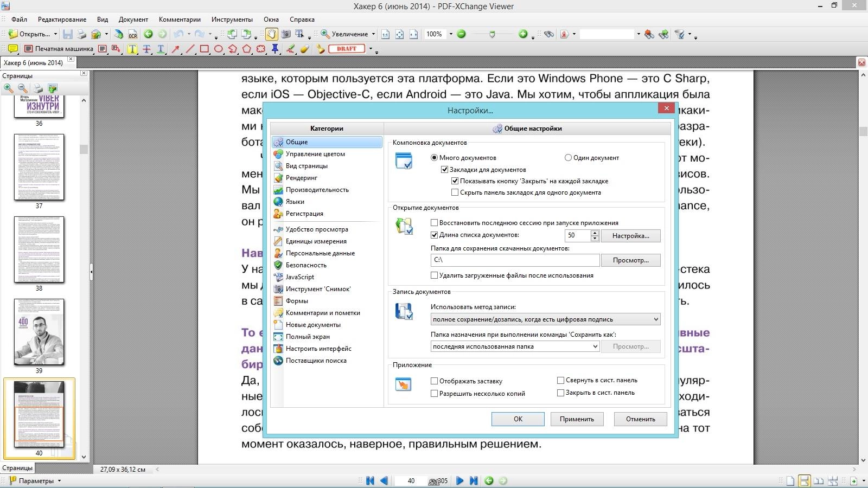Open the 'Использовать метод записи' dropdown
The height and width of the screenshot is (488, 868).
point(545,319)
